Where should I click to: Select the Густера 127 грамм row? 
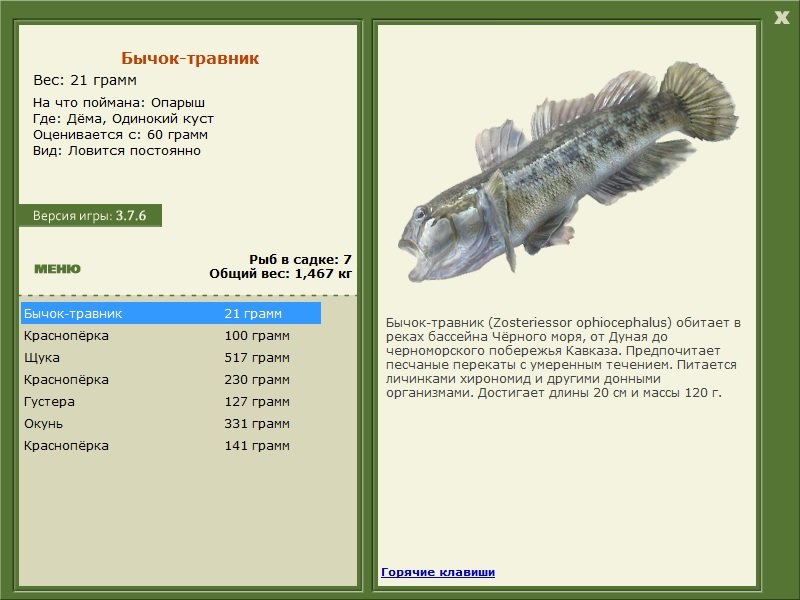pos(171,402)
